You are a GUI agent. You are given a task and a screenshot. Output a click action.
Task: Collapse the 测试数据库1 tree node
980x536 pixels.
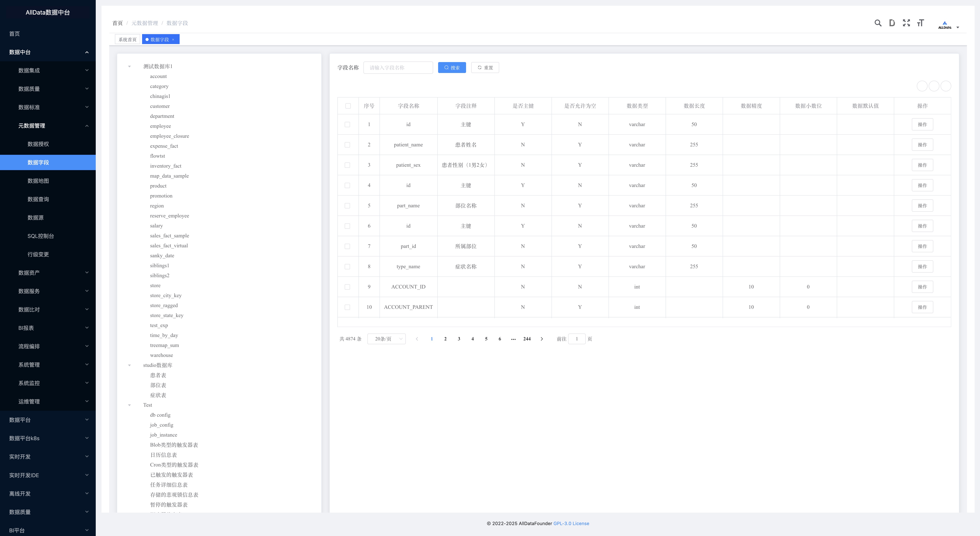click(x=129, y=67)
